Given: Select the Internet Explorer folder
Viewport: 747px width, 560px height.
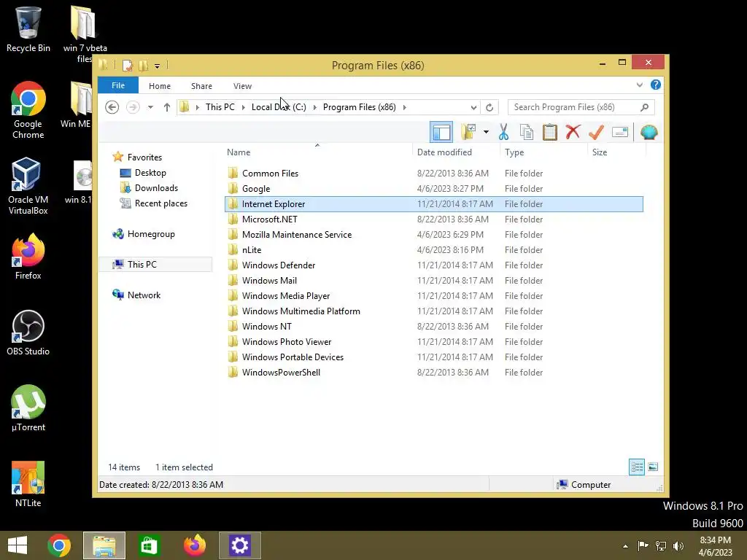Looking at the screenshot, I should [433, 204].
